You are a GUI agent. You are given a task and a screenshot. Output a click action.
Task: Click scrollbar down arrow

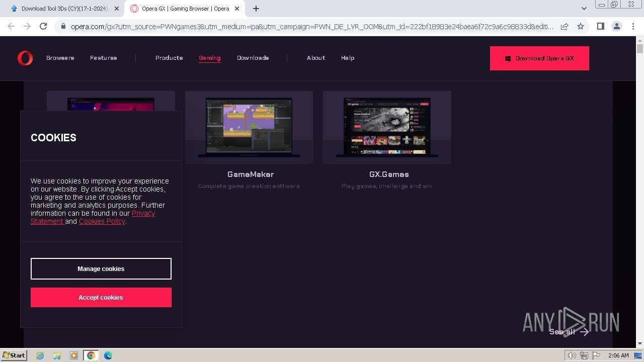pos(640,344)
